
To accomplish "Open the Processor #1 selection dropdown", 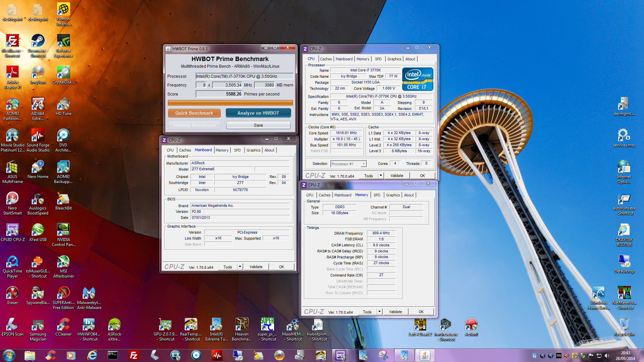I will pos(348,164).
